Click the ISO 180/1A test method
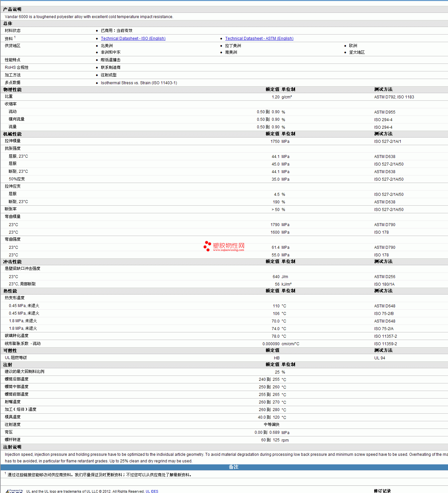This screenshot has width=448, height=493. click(x=384, y=284)
